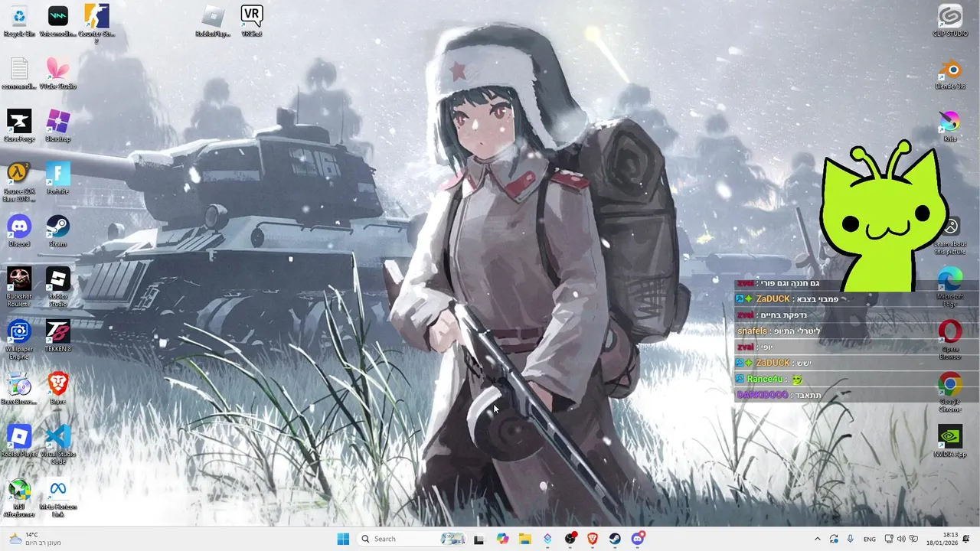Switch to Brave on the taskbar
Screen dimensions: 980x551
click(593, 539)
